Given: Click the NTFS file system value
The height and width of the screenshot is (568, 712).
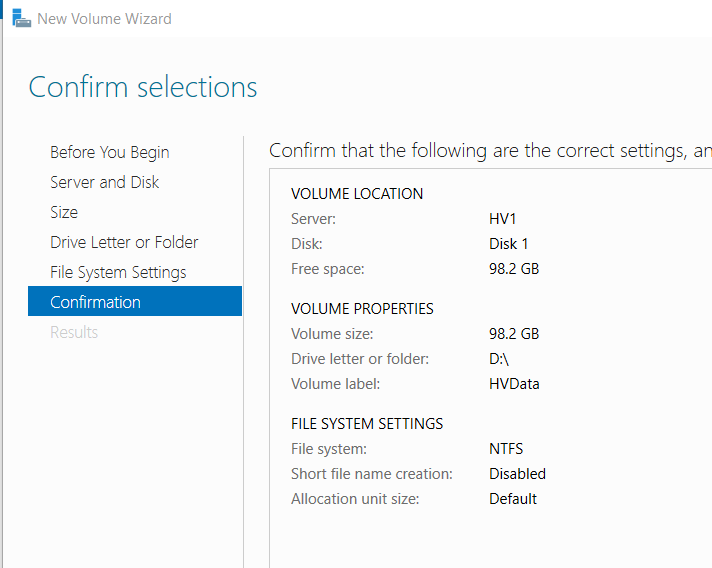Looking at the screenshot, I should [506, 449].
